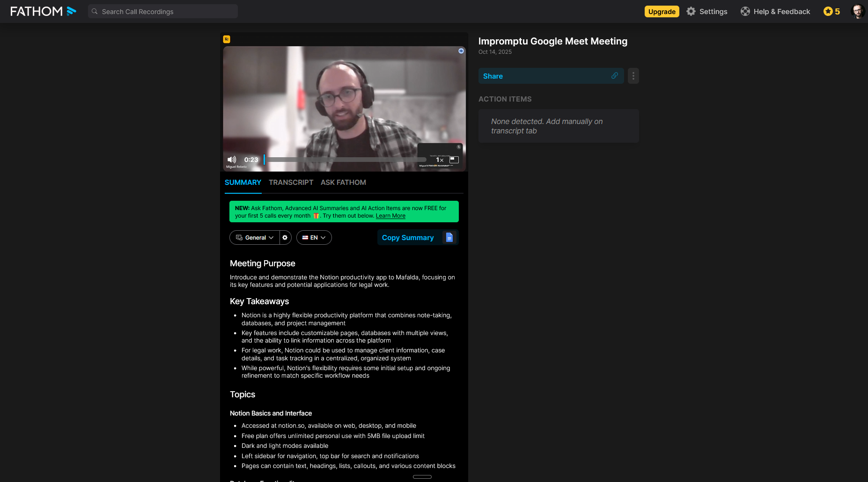Open the Ask Fathom tab
Screen dimensions: 868x482
click(343, 183)
